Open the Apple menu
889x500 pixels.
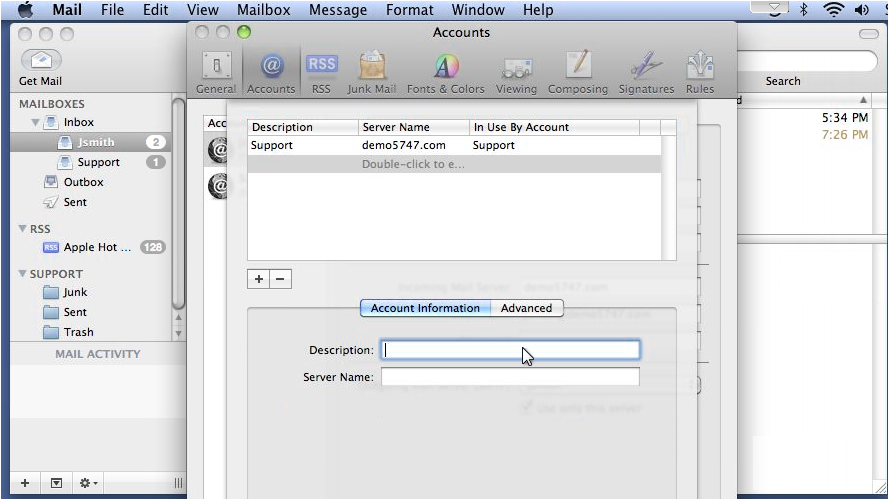[x=25, y=10]
